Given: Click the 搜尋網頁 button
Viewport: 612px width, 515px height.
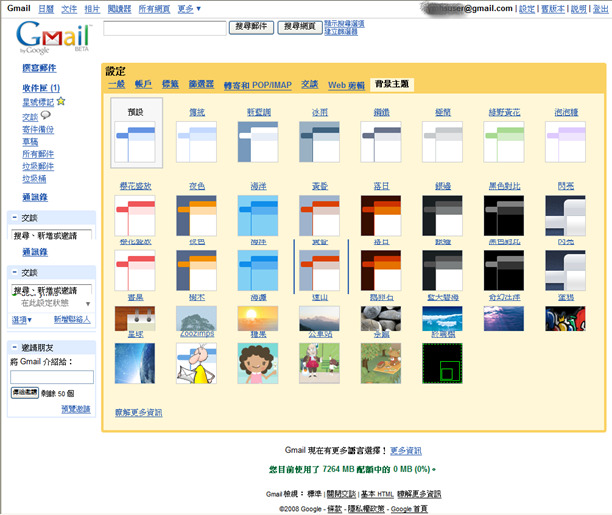Looking at the screenshot, I should pos(300,27).
